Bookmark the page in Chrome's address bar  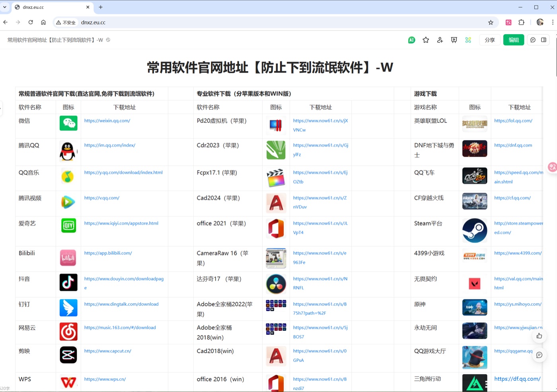pyautogui.click(x=491, y=23)
